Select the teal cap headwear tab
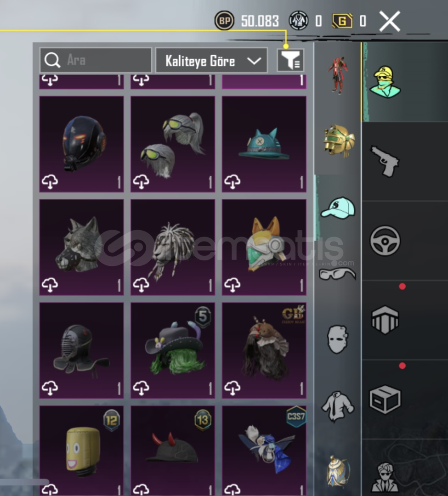Image resolution: width=448 pixels, height=496 pixels. pos(338,208)
